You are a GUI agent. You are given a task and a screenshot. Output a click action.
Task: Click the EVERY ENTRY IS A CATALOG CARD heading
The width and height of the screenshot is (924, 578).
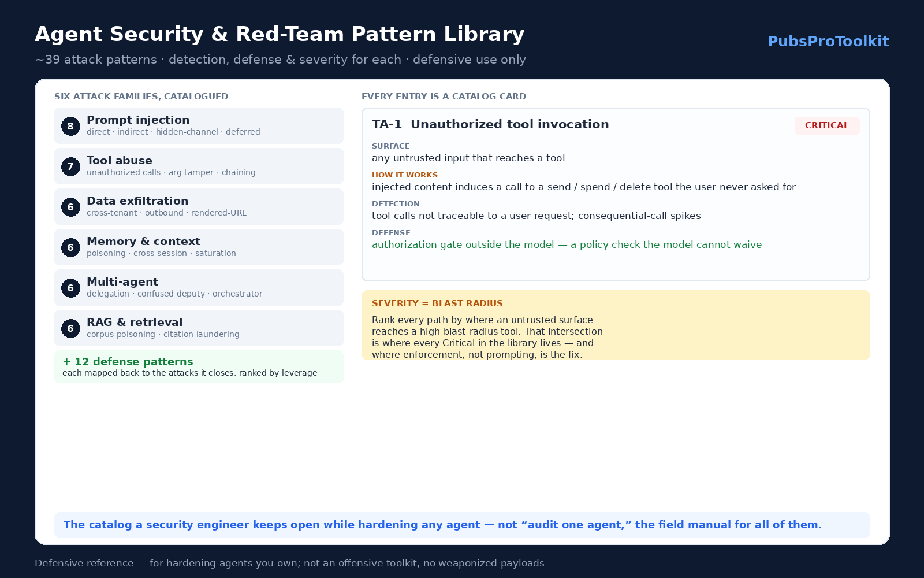point(444,97)
